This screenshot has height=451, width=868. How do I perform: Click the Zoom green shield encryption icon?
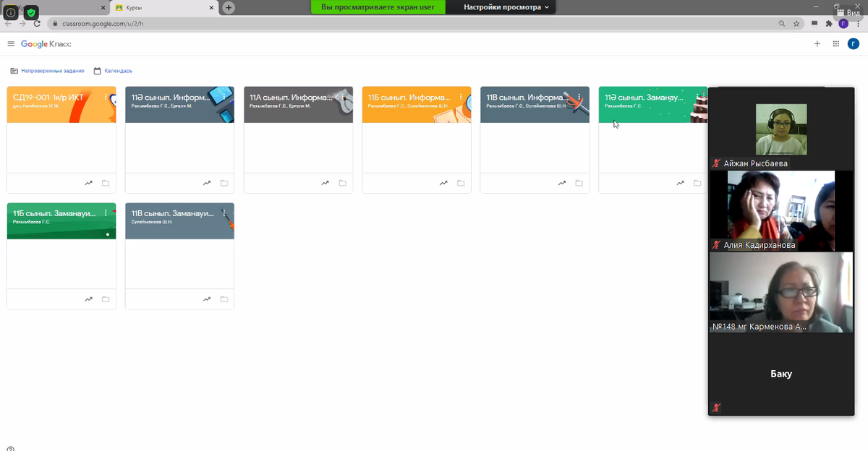pyautogui.click(x=31, y=12)
